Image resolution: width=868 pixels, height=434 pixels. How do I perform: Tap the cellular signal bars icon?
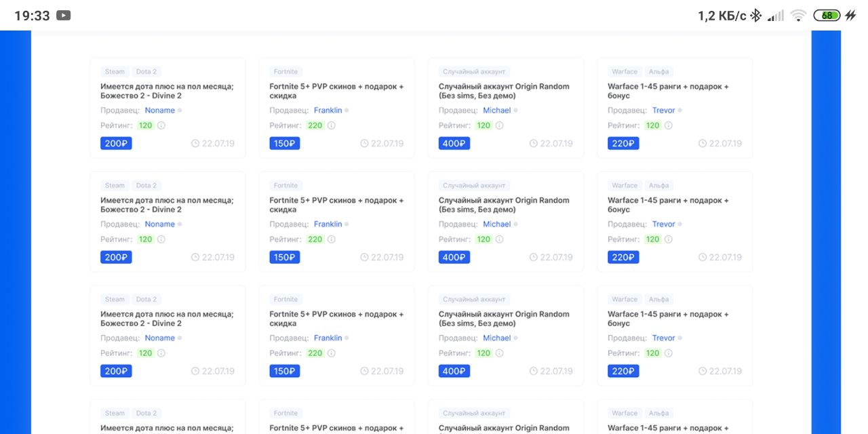(x=776, y=15)
